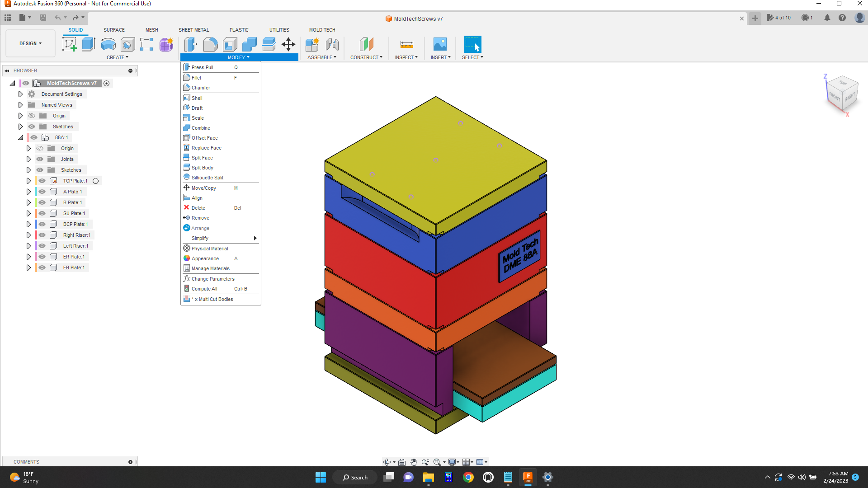Open the Orbit navigation tool
This screenshot has height=488, width=868.
(x=387, y=462)
